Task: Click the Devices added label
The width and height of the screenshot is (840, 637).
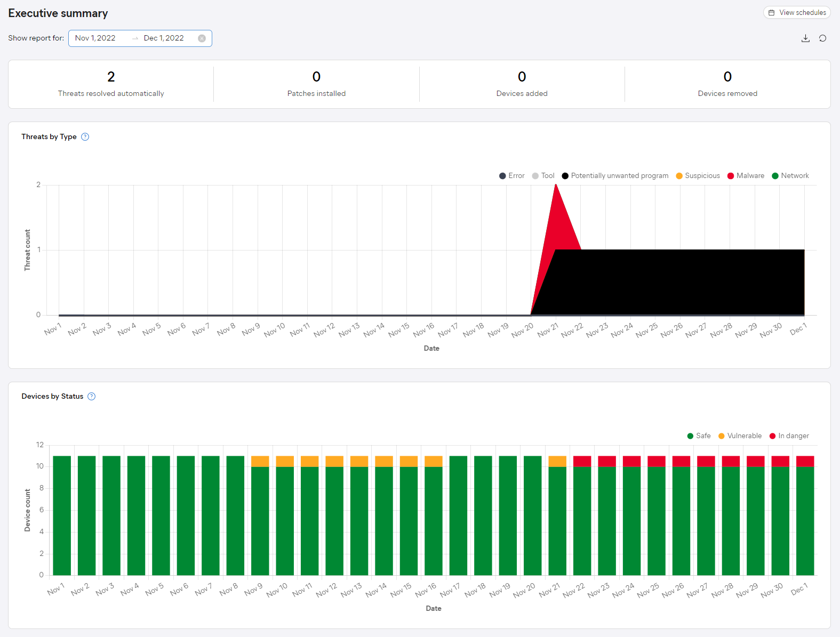Action: (x=522, y=94)
